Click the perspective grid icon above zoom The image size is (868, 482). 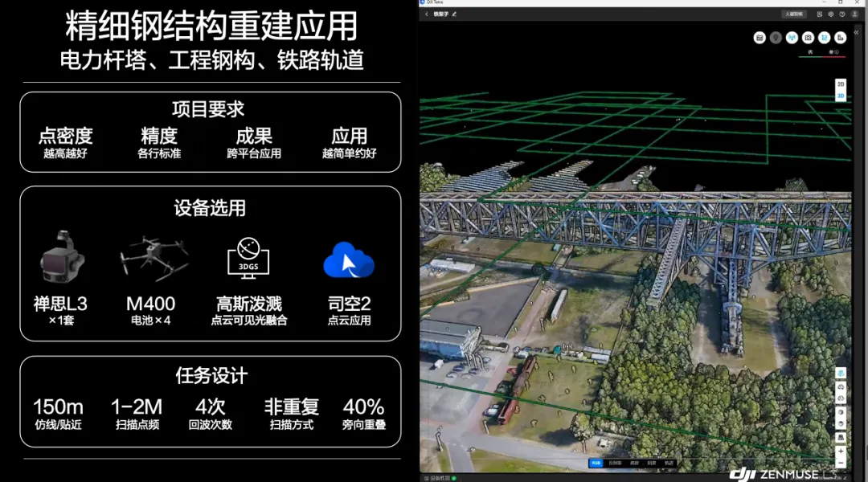(841, 438)
